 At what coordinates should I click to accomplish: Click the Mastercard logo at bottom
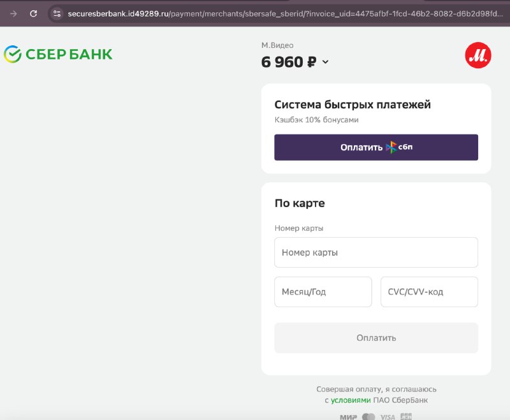(368, 416)
